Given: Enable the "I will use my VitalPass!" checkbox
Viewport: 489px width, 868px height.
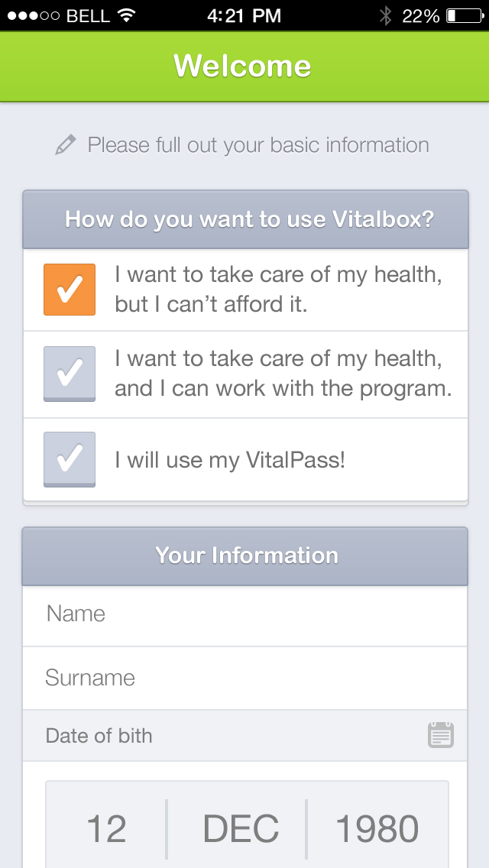Looking at the screenshot, I should (70, 459).
